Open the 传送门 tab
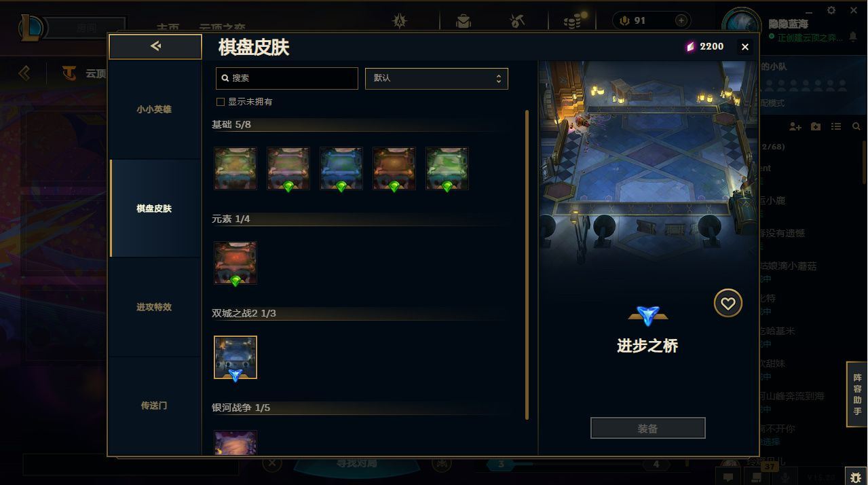This screenshot has height=485, width=868. (x=154, y=406)
